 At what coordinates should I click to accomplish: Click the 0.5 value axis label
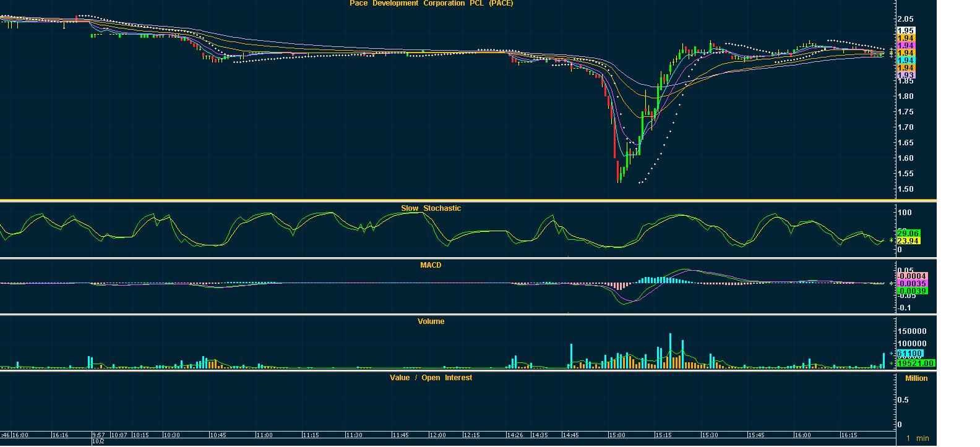(x=903, y=400)
